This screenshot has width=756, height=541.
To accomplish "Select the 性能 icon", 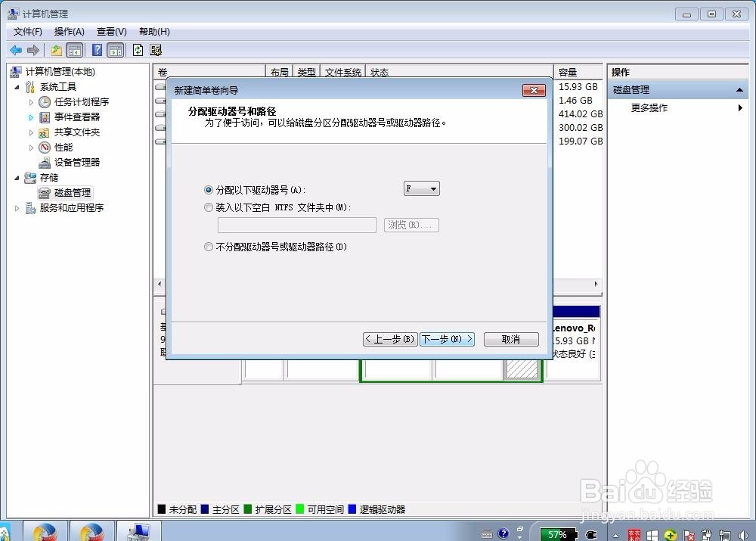I will point(45,148).
